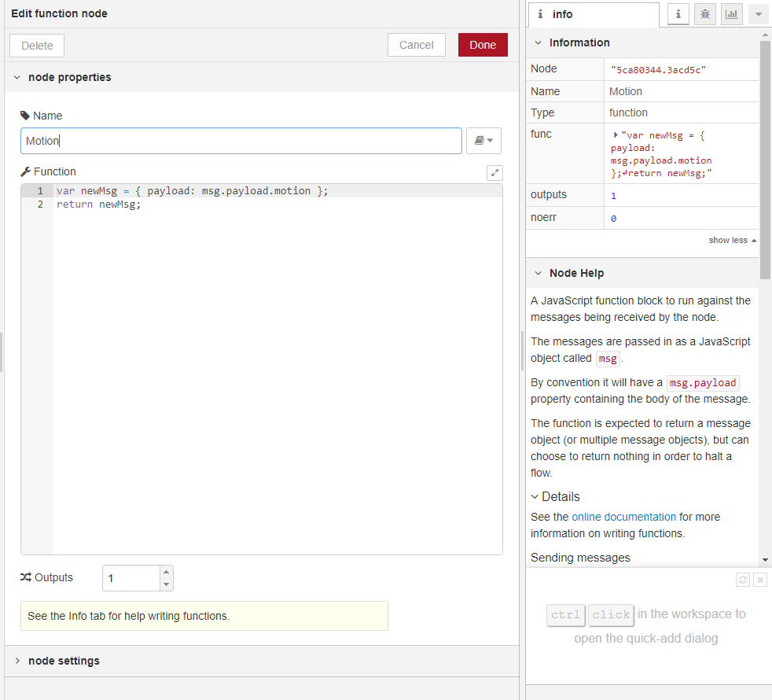
Task: Click the sidebar scrollbar thumb
Action: pyautogui.click(x=765, y=160)
